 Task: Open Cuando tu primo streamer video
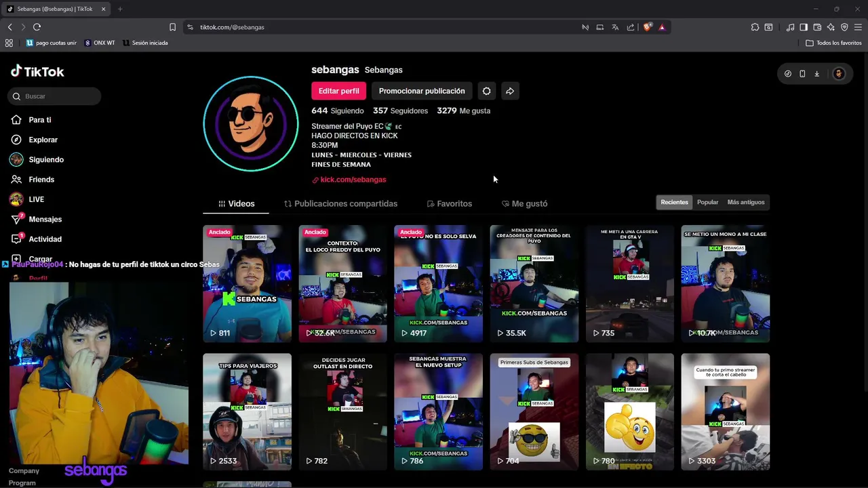click(x=726, y=411)
